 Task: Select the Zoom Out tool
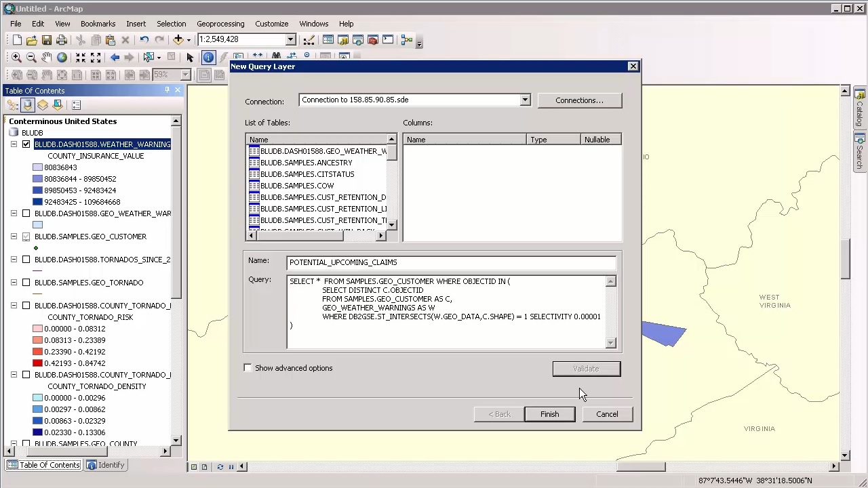[x=32, y=58]
